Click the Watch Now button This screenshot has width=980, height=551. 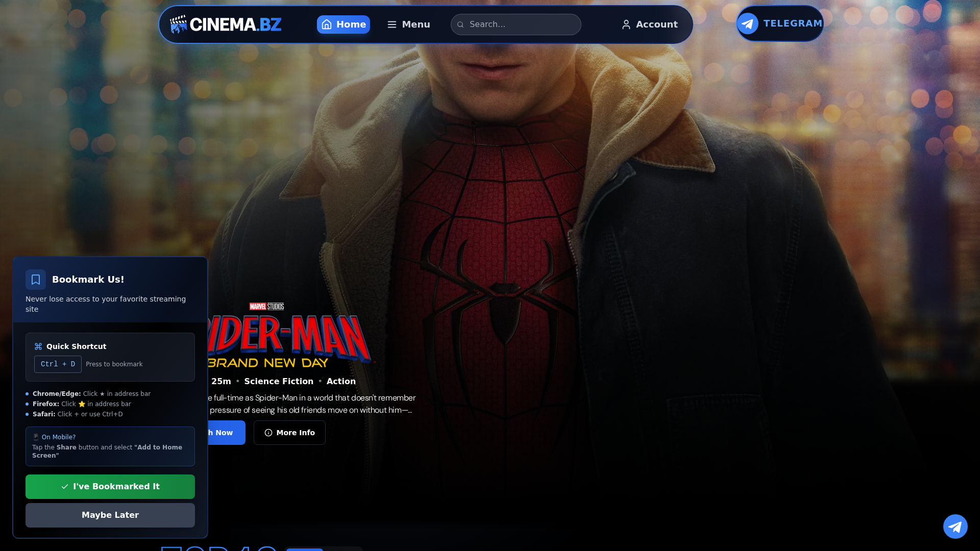click(x=227, y=433)
